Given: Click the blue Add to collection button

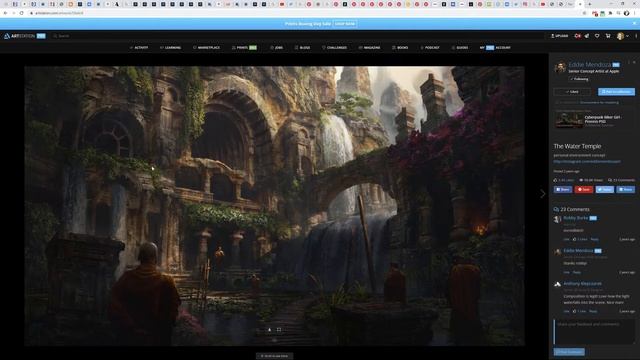Looking at the screenshot, I should coord(616,92).
